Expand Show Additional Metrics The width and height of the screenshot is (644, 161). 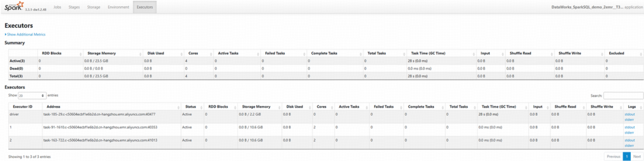point(26,34)
